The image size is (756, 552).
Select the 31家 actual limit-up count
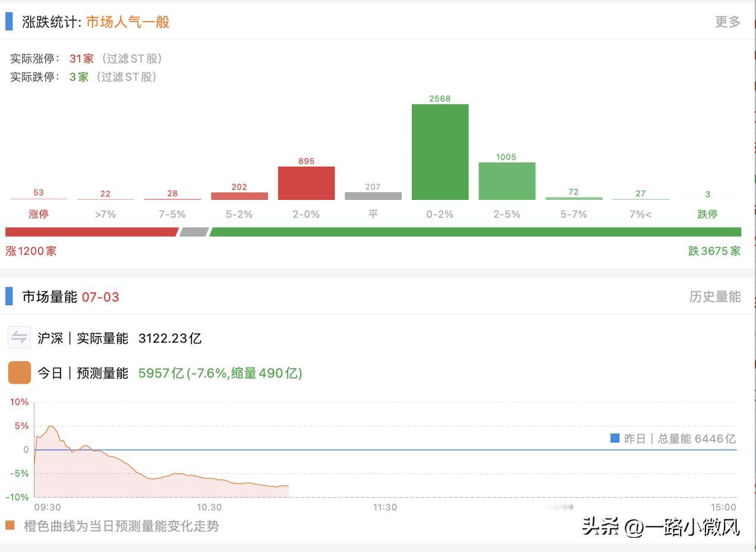(x=81, y=59)
